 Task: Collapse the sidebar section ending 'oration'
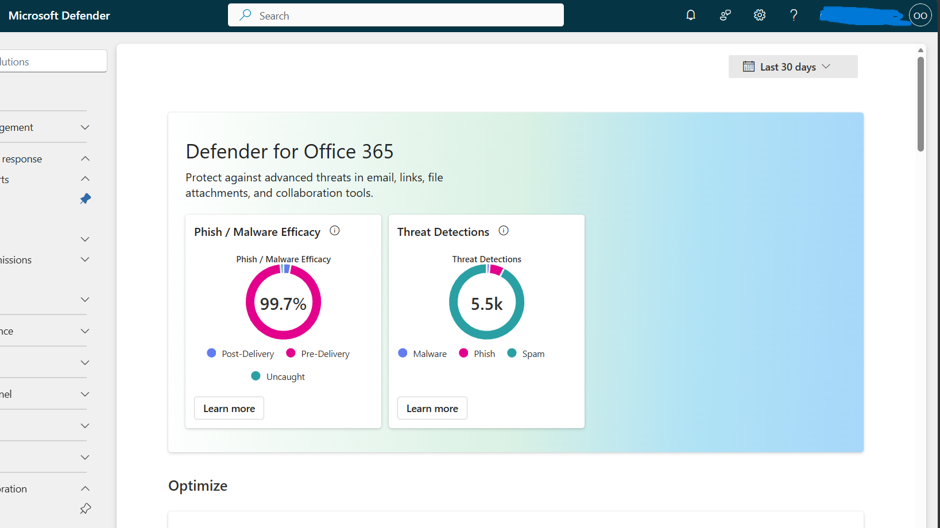(85, 488)
